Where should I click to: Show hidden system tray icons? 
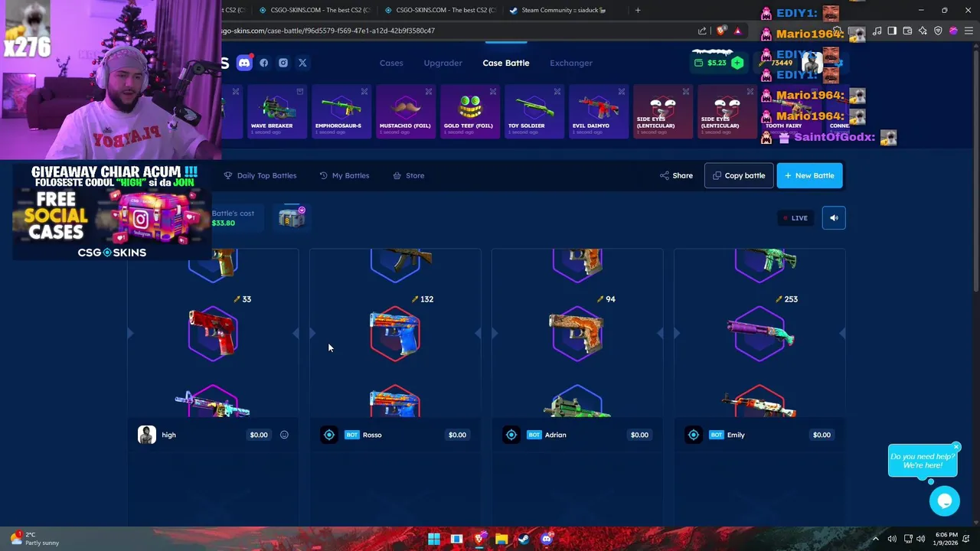coord(876,539)
